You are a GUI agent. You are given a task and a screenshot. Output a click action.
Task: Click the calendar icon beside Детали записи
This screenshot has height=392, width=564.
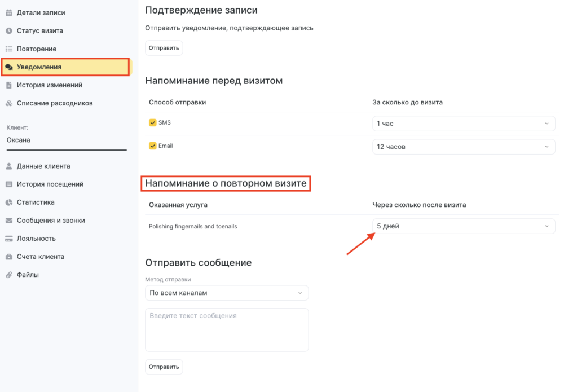(x=9, y=12)
